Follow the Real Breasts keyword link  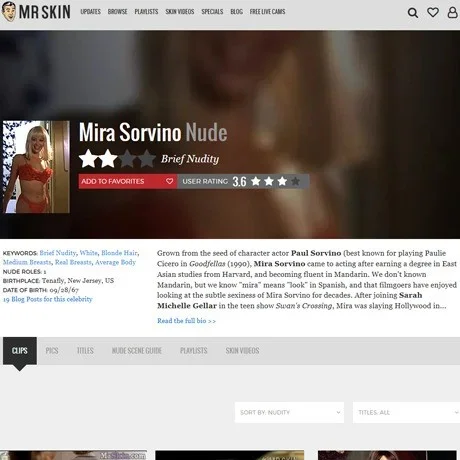pyautogui.click(x=73, y=262)
